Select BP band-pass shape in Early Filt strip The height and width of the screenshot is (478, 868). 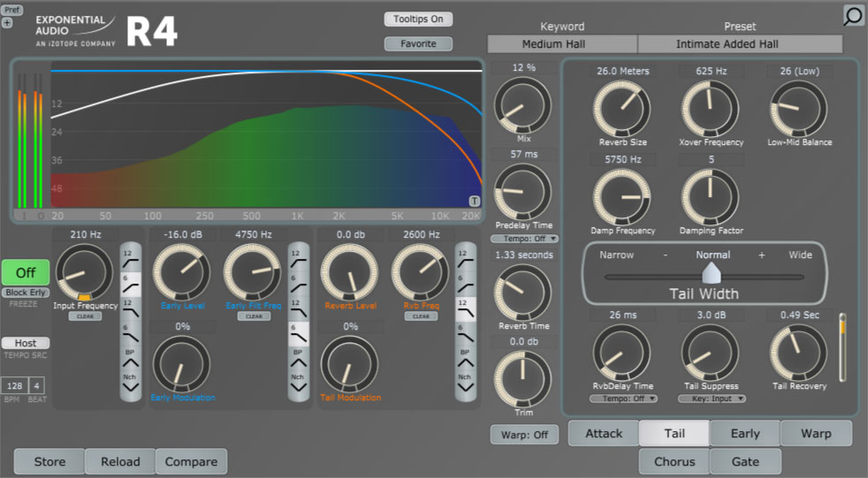pos(299,359)
